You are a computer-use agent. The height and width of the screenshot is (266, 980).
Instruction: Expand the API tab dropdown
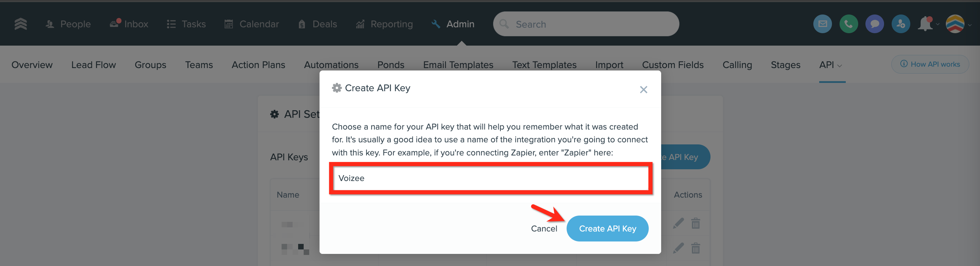(831, 65)
